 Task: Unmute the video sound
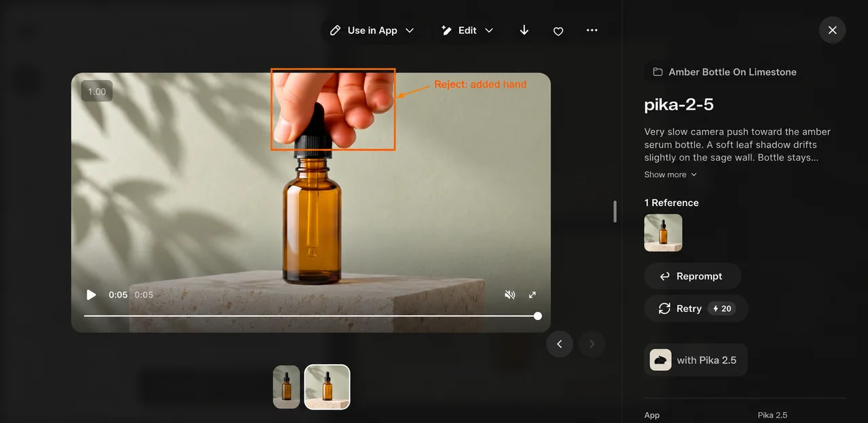pos(510,295)
